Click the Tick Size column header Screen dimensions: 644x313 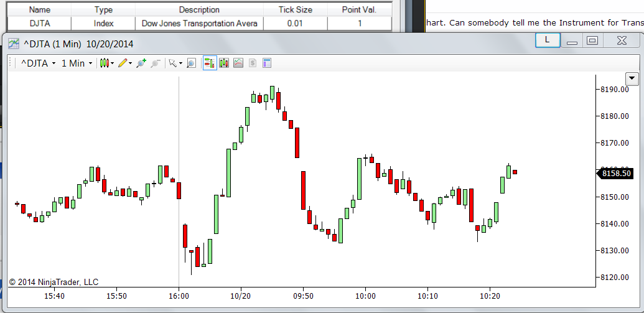[x=296, y=10]
